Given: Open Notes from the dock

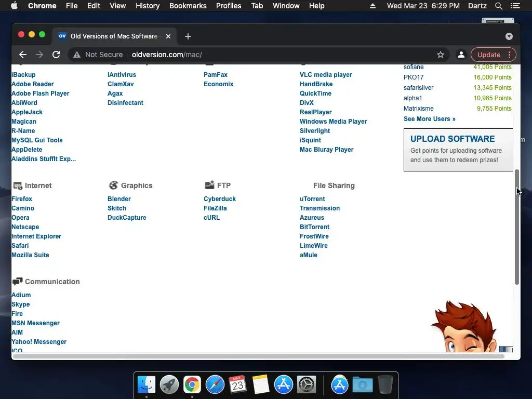Looking at the screenshot, I should [261, 385].
